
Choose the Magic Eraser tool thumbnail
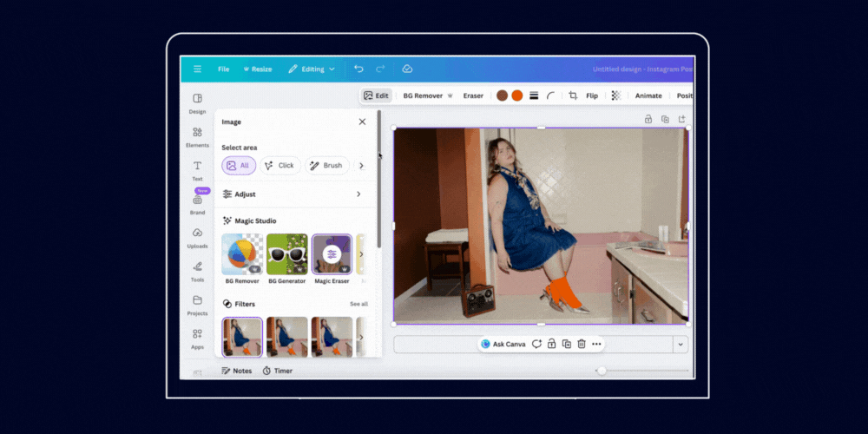(x=332, y=254)
